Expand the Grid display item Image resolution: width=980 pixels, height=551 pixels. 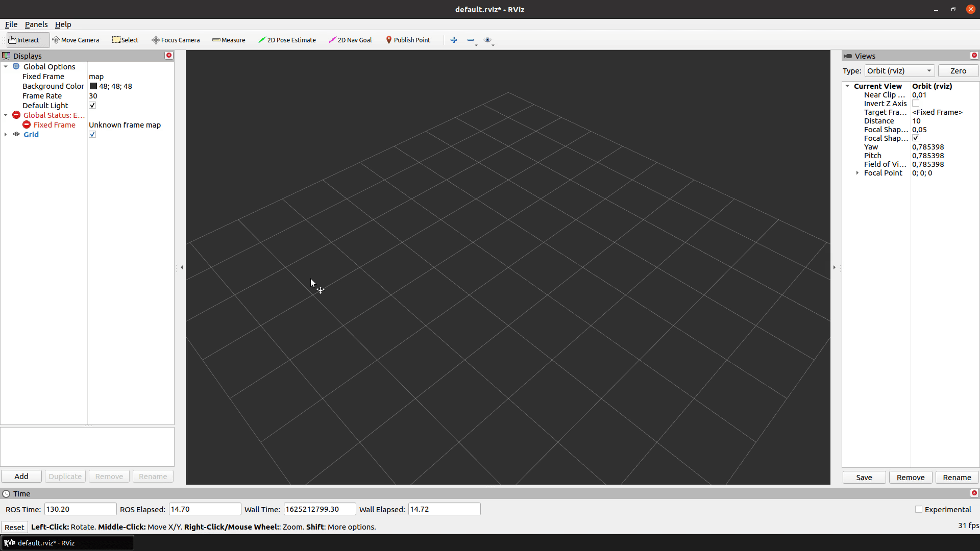[x=6, y=134]
